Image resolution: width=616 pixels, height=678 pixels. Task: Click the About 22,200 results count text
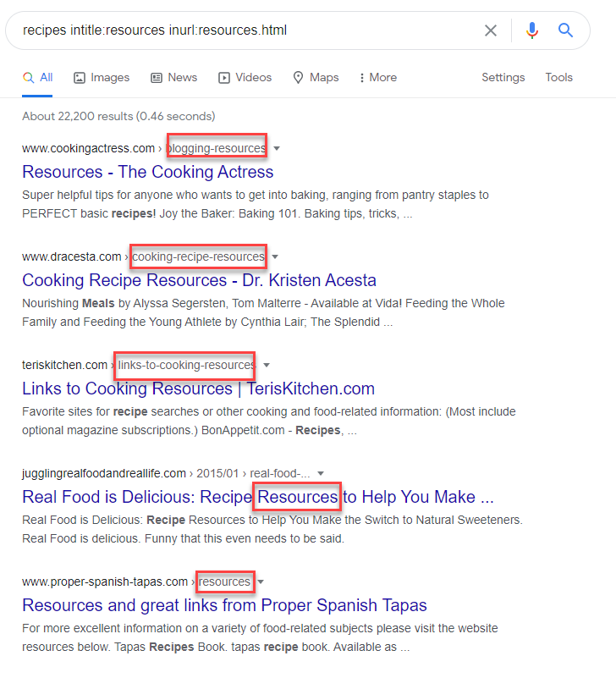pyautogui.click(x=118, y=116)
